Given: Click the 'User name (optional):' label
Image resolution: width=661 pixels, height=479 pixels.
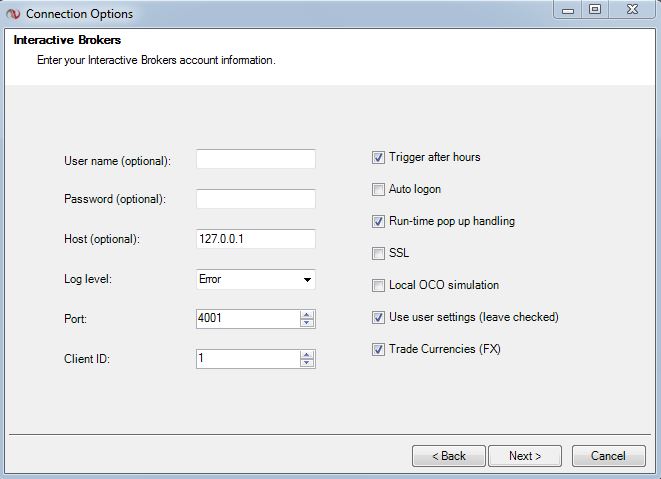Looking at the screenshot, I should [x=117, y=161].
